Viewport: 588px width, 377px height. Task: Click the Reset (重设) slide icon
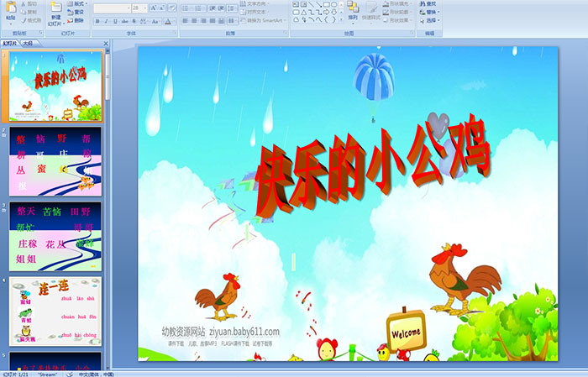point(70,12)
